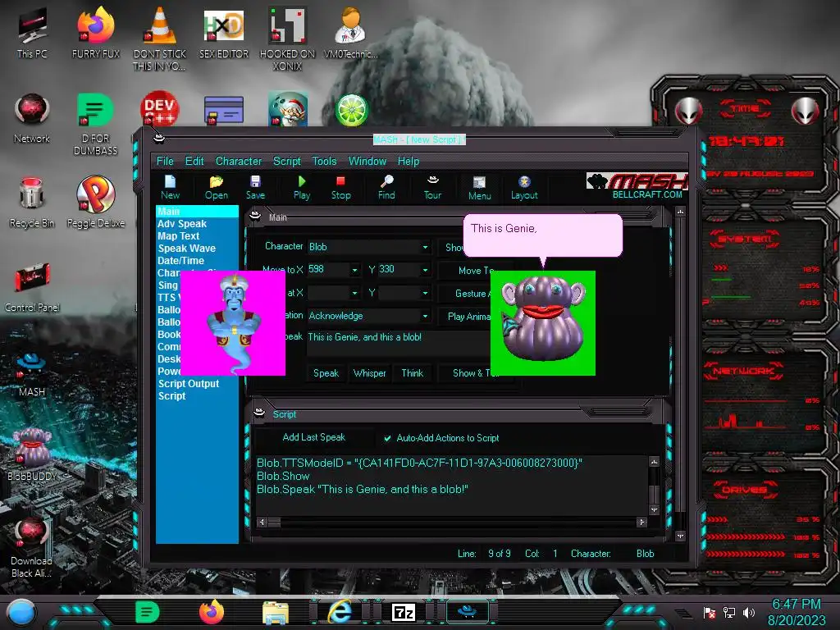Click the Layout toolbar icon
This screenshot has width=840, height=630.
click(524, 188)
